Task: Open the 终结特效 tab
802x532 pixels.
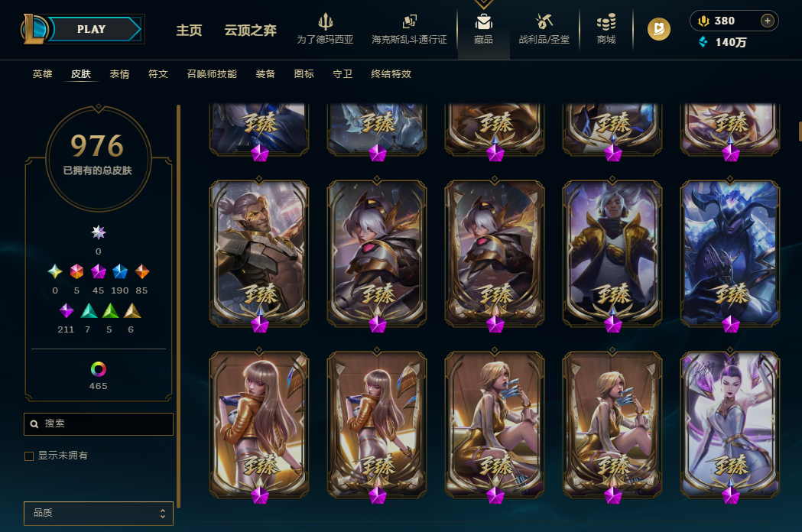Action: tap(391, 74)
